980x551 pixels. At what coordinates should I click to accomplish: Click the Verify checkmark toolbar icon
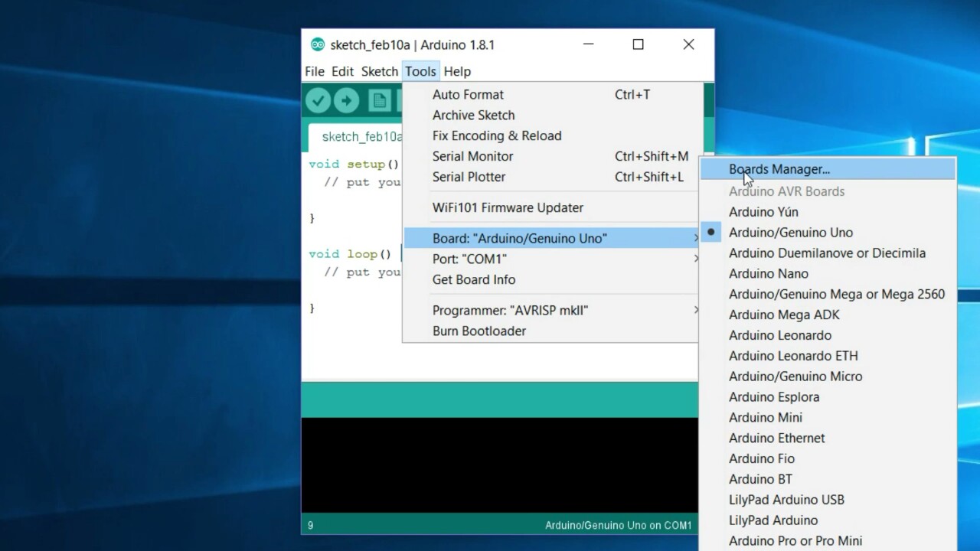pos(318,100)
